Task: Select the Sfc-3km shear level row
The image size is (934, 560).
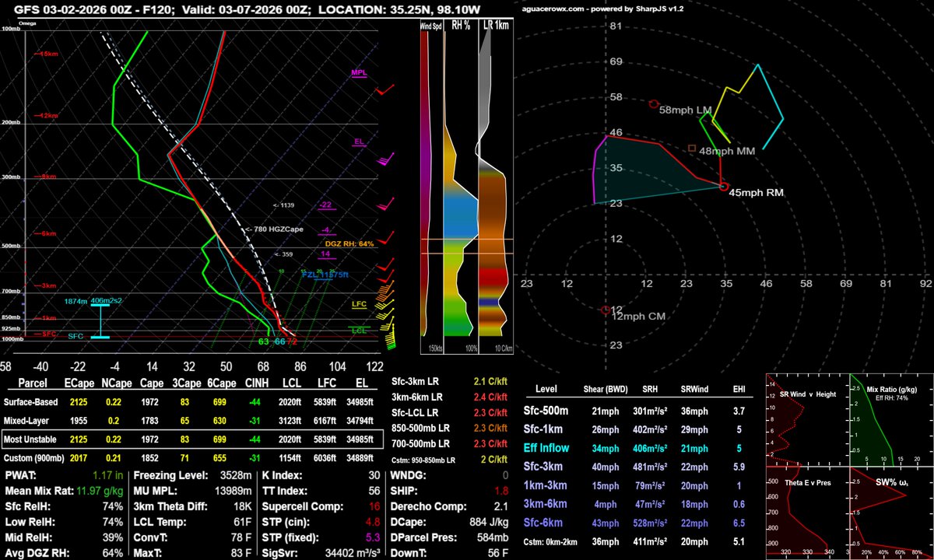Action: [x=636, y=467]
